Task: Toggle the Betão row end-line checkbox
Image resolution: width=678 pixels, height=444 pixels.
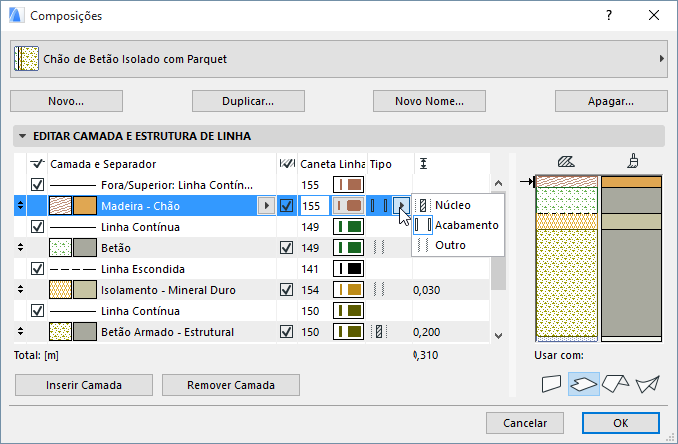Action: coord(286,248)
